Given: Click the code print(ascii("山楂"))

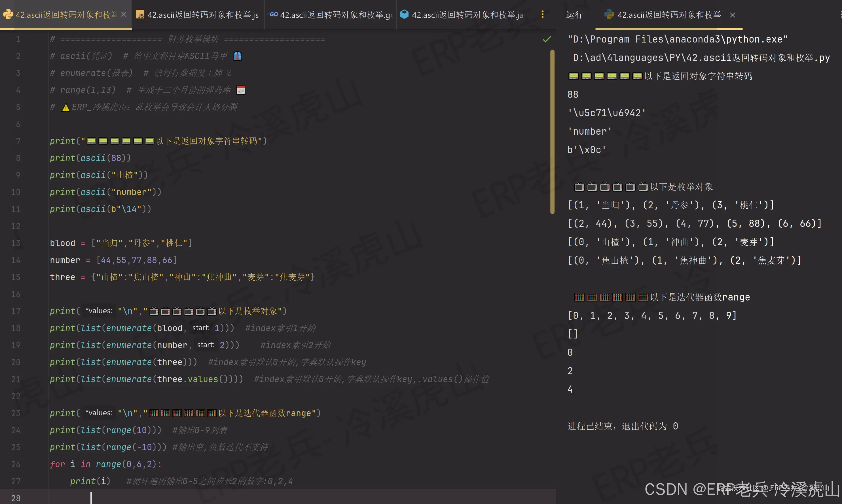Looking at the screenshot, I should coord(99,175).
